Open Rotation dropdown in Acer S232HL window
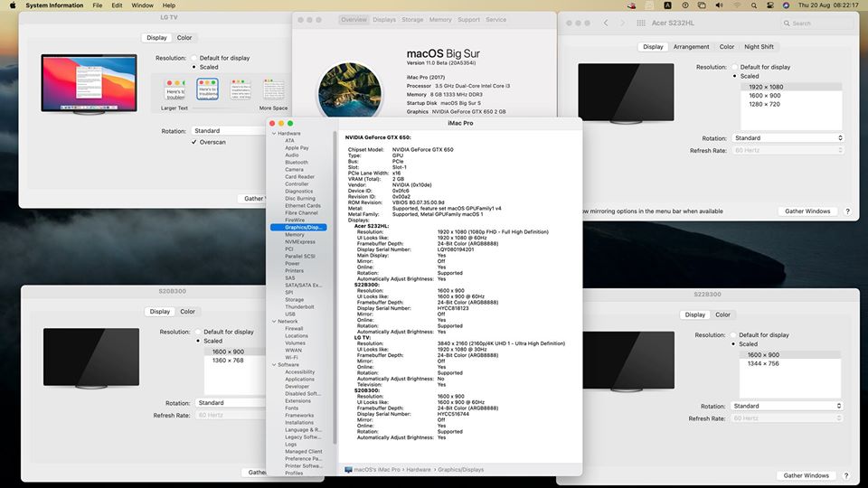This screenshot has width=868, height=488. (x=788, y=137)
